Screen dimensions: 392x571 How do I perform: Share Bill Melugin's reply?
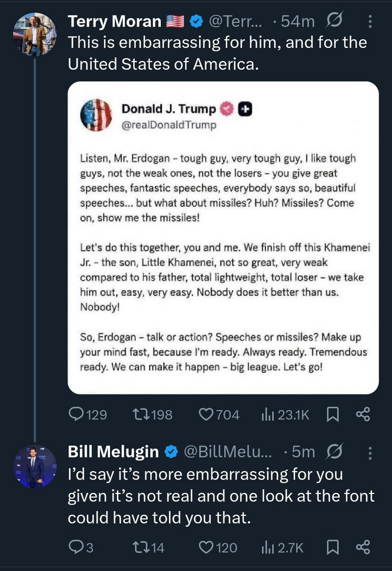362,548
